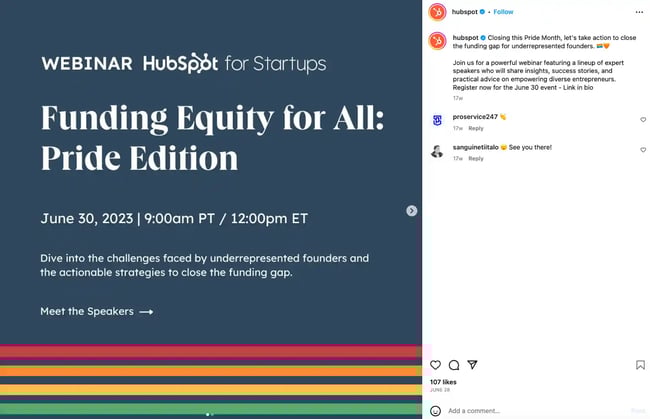Click the comment speech bubble icon
This screenshot has width=650, height=419.
click(x=454, y=365)
